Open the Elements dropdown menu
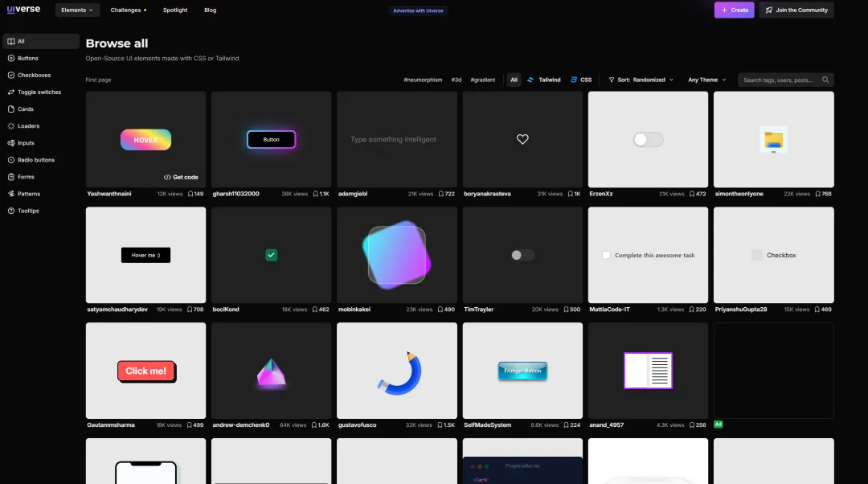Viewport: 868px width, 484px height. click(77, 10)
